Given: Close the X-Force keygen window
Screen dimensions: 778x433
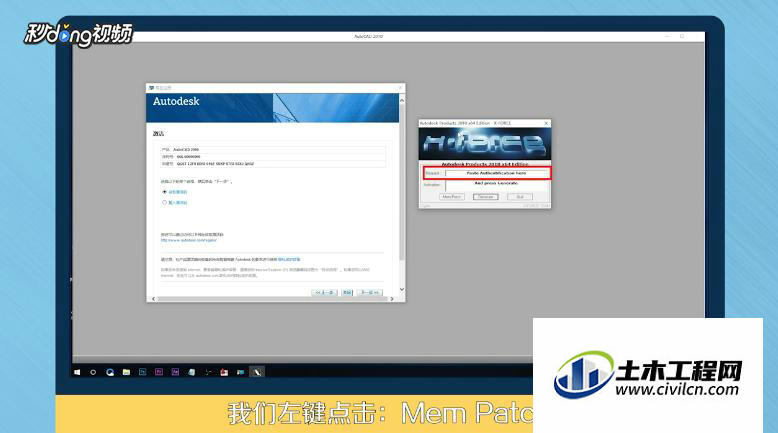Looking at the screenshot, I should 546,123.
